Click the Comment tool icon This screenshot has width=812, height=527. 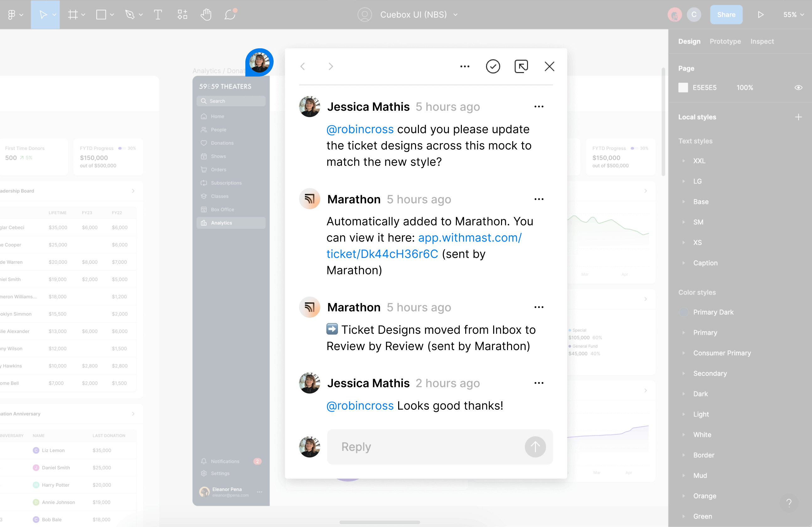click(x=230, y=14)
